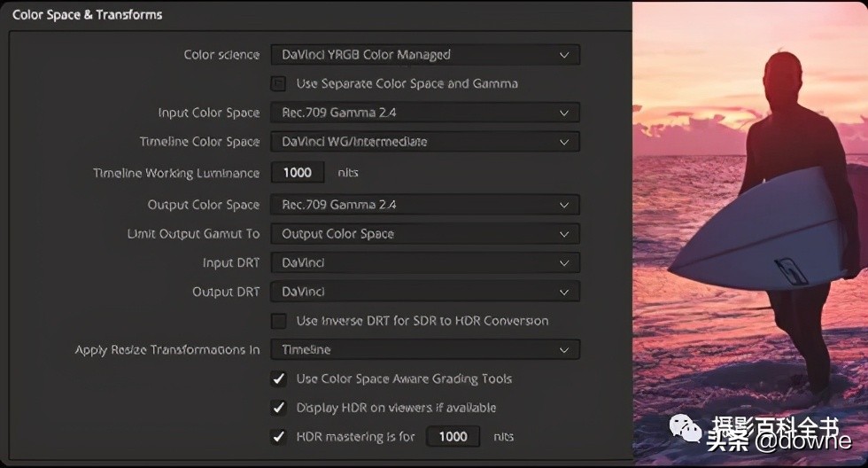Open the Input DRT dropdown
This screenshot has height=468, width=868.
click(x=424, y=263)
